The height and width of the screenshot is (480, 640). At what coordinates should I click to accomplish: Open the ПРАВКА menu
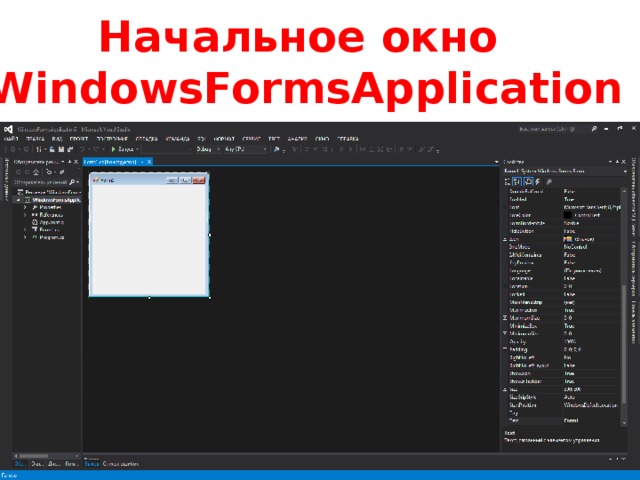[x=35, y=139]
